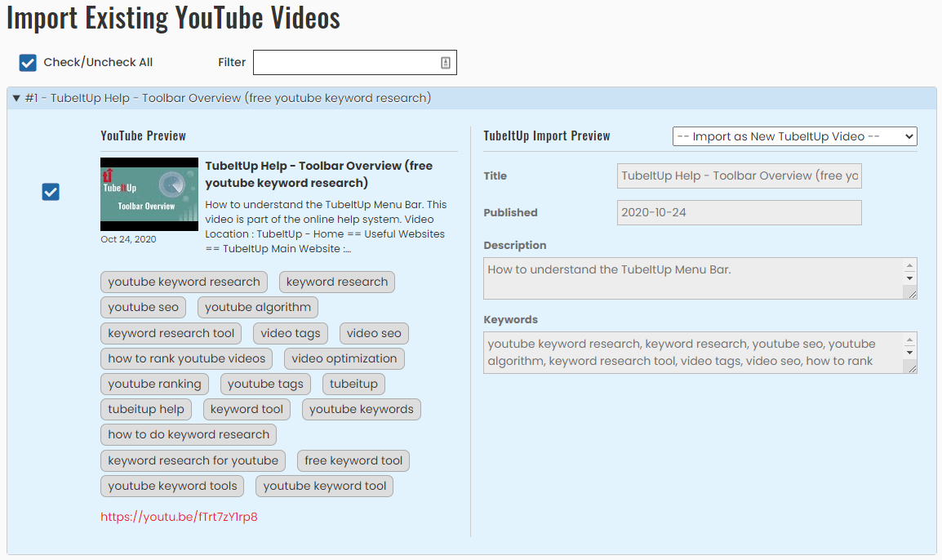Click 'how to do keyword research' tag

(189, 434)
